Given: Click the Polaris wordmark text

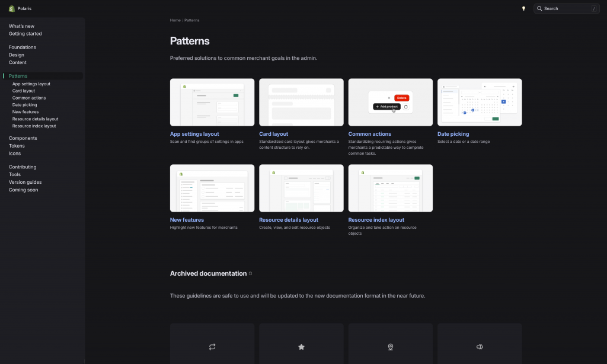Looking at the screenshot, I should (24, 8).
